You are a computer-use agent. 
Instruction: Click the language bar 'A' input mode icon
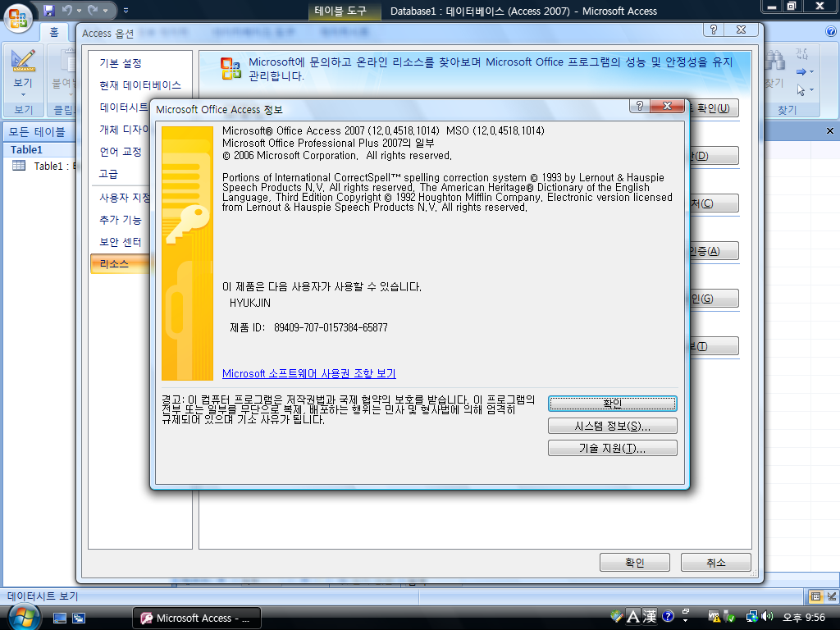point(632,617)
